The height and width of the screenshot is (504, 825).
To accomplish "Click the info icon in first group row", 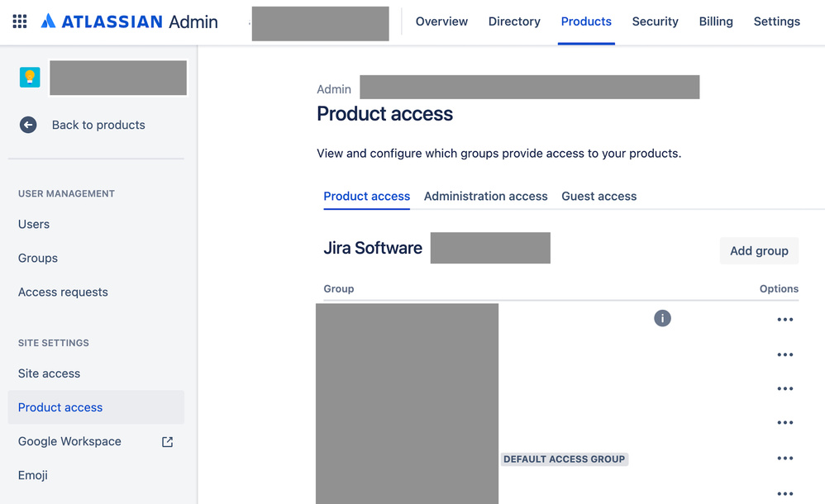I will pos(662,318).
